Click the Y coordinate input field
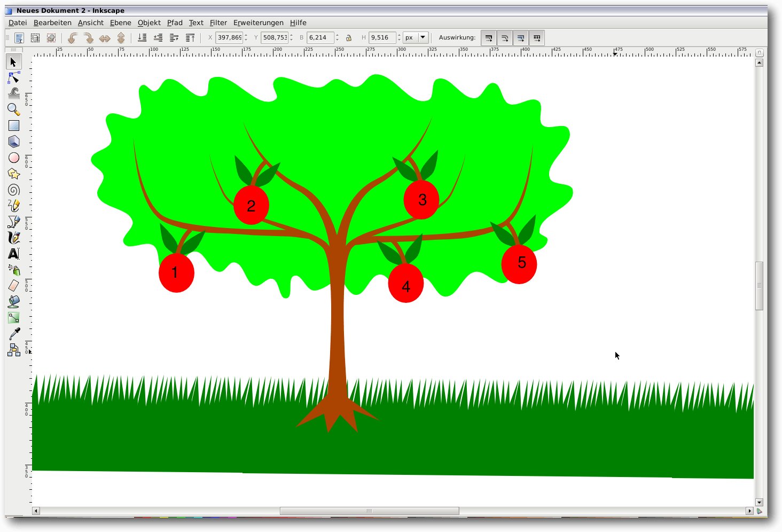Image resolution: width=782 pixels, height=532 pixels. (x=275, y=37)
